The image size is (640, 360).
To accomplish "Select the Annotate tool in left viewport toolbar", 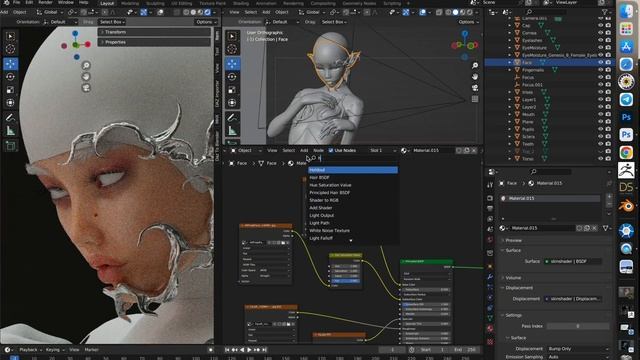I will point(10,118).
